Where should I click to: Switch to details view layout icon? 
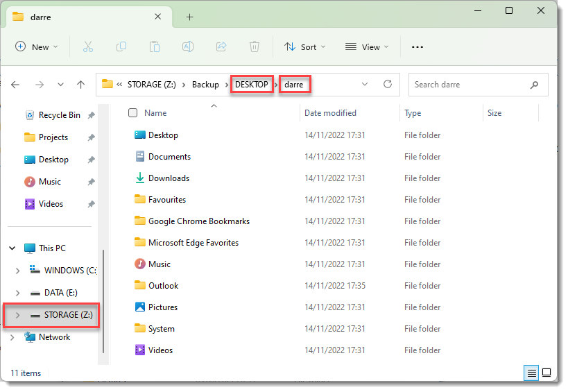(531, 373)
